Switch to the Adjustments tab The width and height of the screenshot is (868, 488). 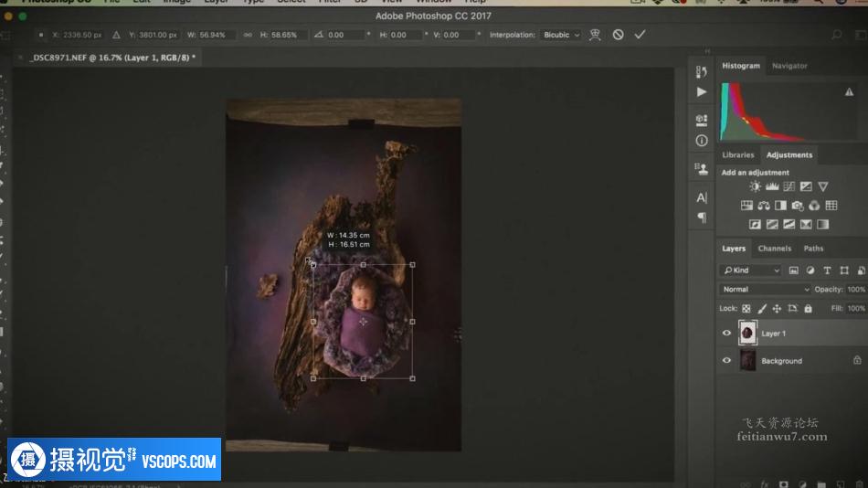coord(789,154)
